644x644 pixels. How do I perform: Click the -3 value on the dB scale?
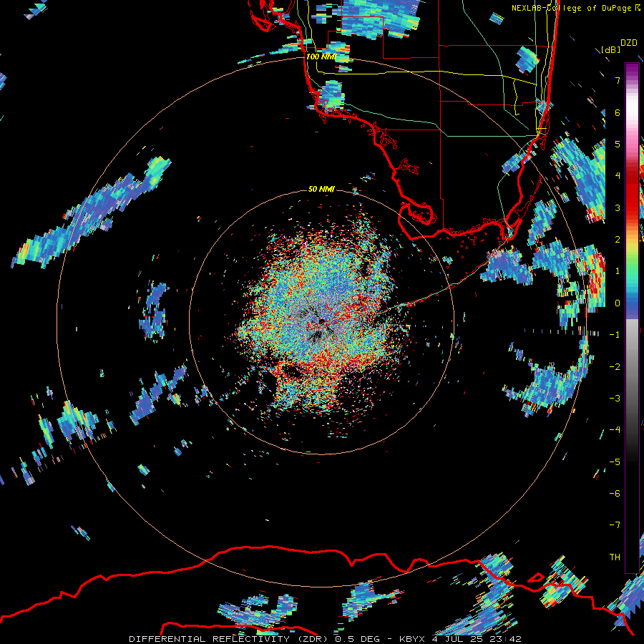pyautogui.click(x=615, y=399)
